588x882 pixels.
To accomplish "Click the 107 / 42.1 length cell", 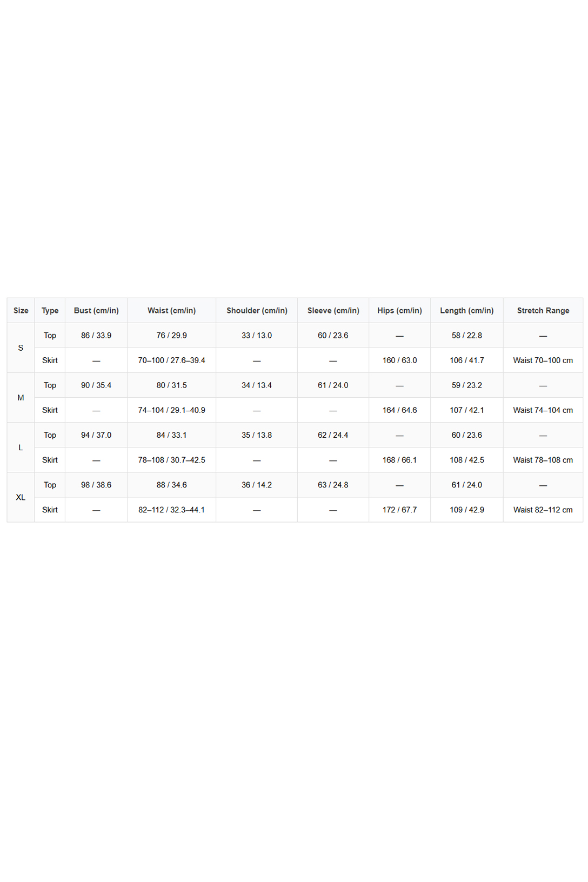I will (466, 410).
